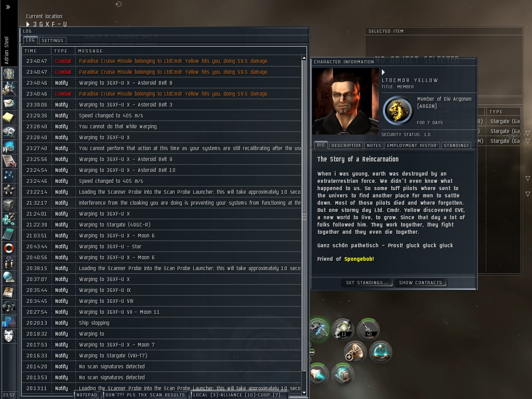The width and height of the screenshot is (532, 399).
Task: Expand the sidebar with the double chevron
Action: [x=8, y=7]
